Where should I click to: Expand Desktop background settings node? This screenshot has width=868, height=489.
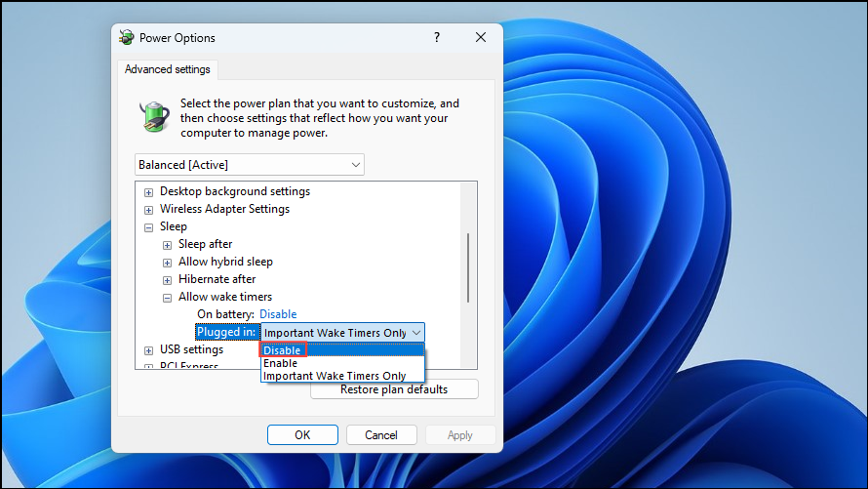(148, 192)
